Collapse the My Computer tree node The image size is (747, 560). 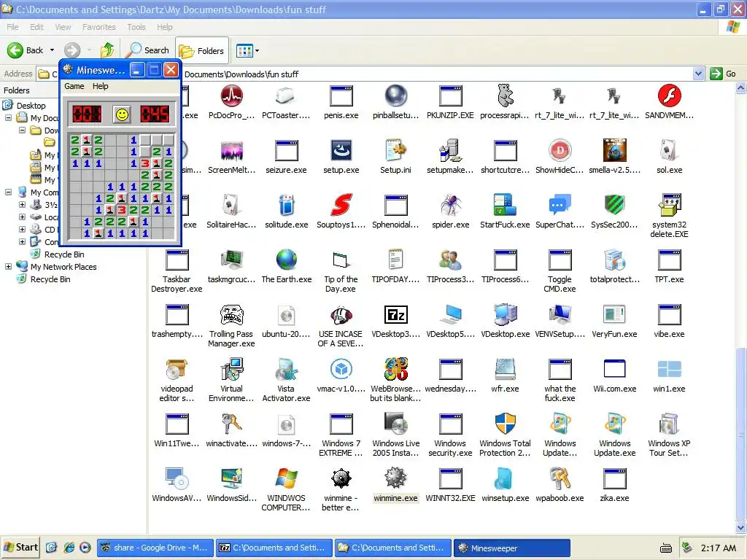pyautogui.click(x=9, y=192)
